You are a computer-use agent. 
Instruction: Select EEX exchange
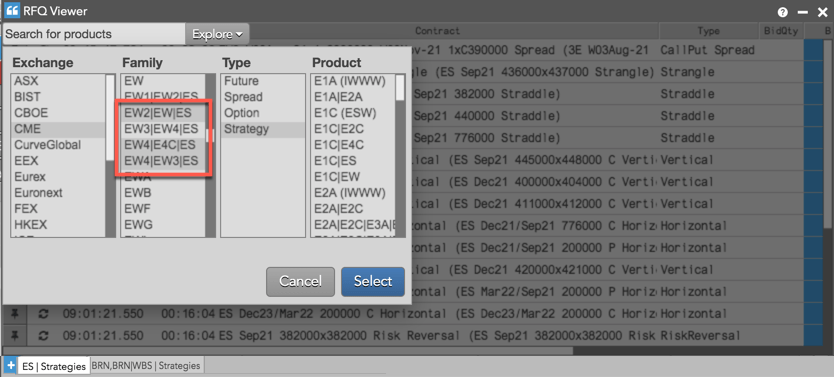(x=59, y=161)
